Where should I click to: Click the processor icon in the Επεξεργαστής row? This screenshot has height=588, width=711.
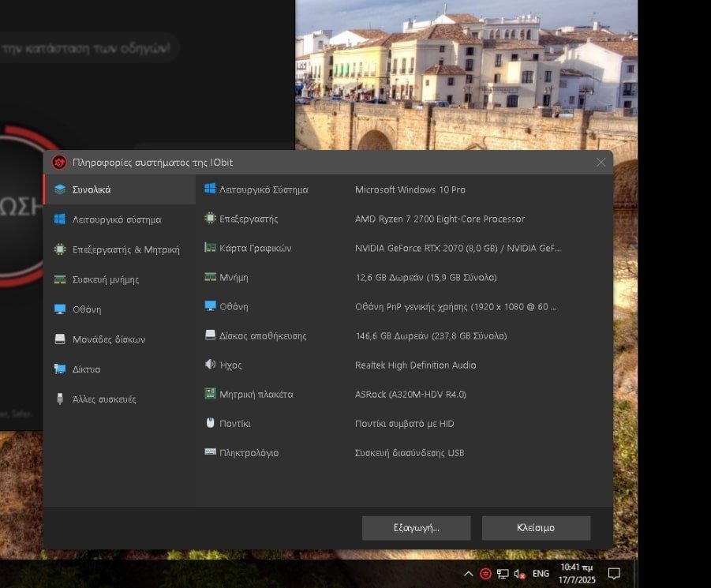[210, 218]
